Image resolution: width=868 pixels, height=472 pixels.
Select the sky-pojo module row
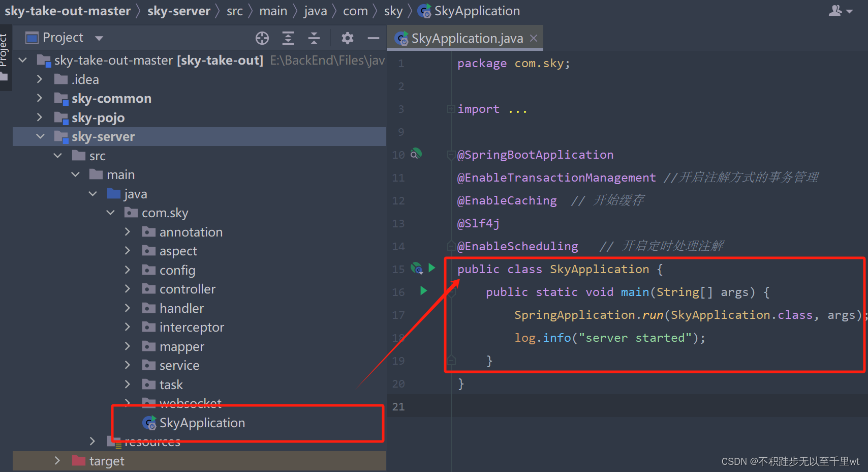click(x=199, y=117)
